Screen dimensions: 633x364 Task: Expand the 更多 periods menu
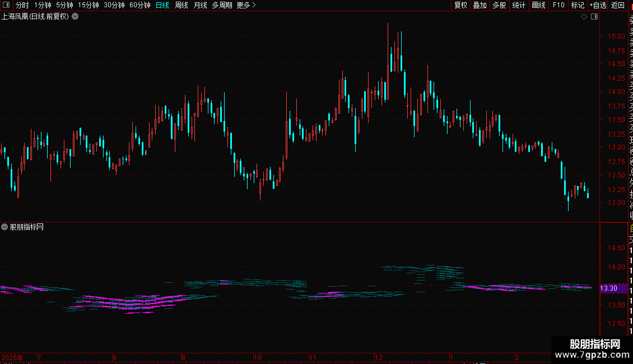click(x=246, y=5)
